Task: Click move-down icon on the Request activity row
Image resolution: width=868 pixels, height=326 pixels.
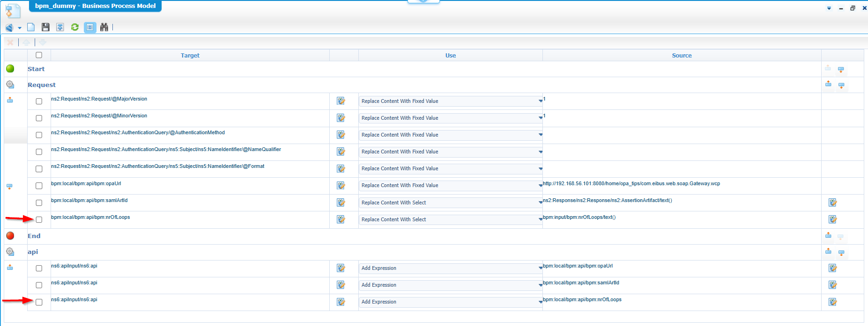Action: [x=841, y=86]
